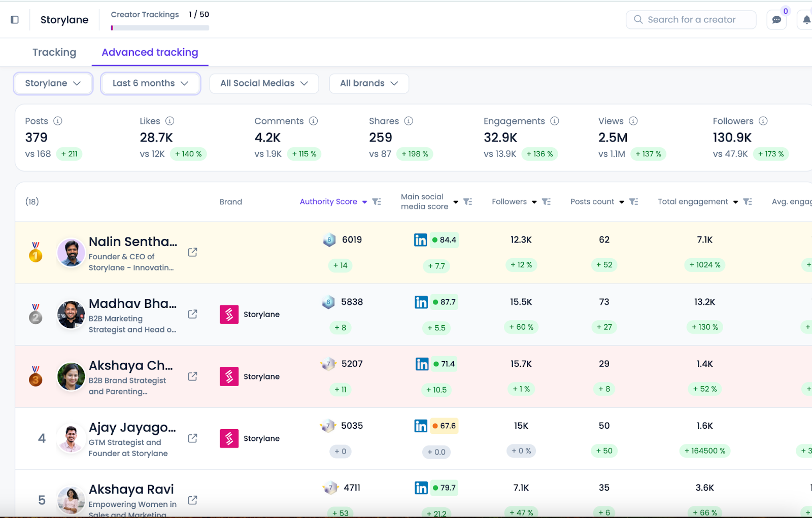
Task: Filter by Authority Score column
Action: 377,201
